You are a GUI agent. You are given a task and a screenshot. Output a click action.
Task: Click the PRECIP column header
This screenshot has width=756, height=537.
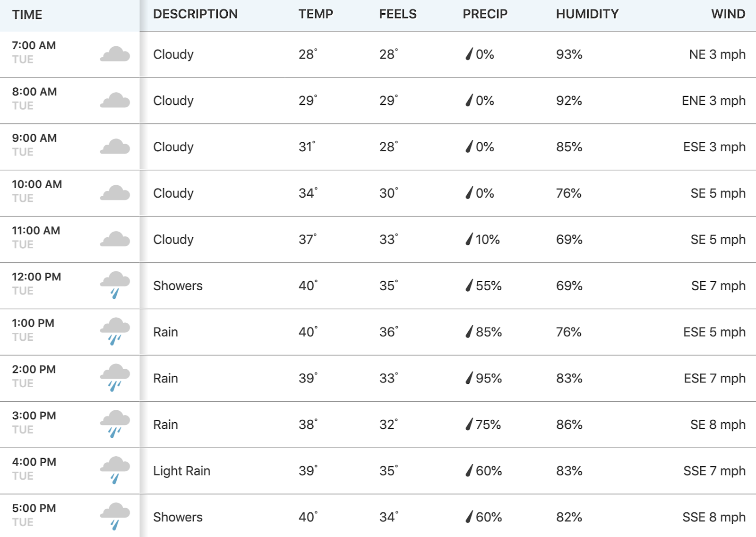pos(485,14)
